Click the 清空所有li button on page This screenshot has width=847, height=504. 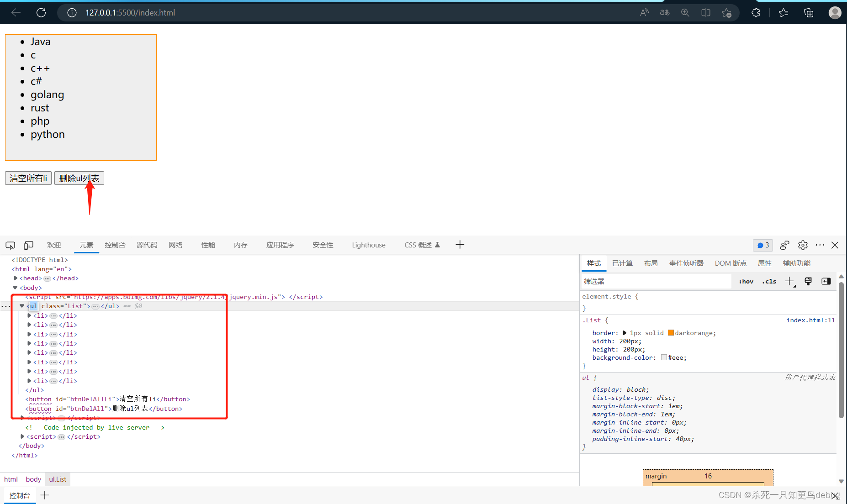pyautogui.click(x=28, y=178)
